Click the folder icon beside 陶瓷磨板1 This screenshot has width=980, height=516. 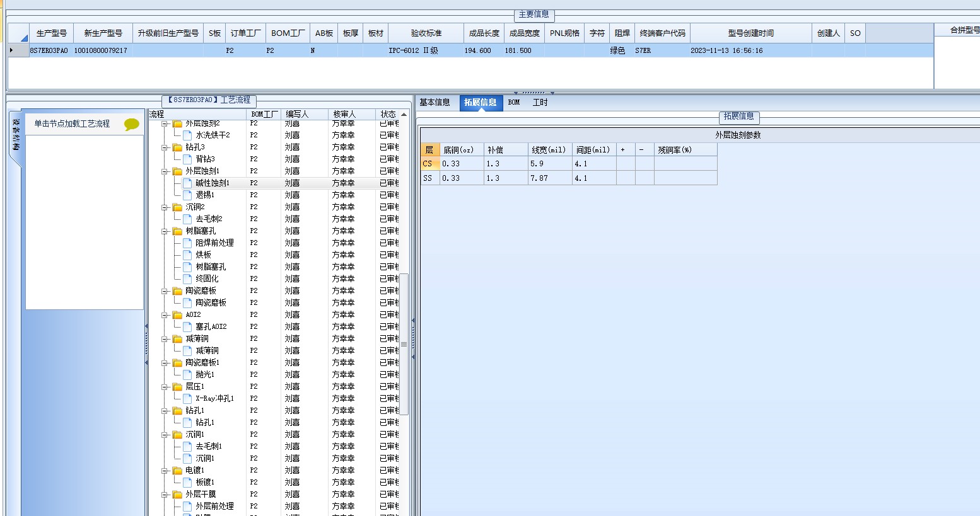click(x=178, y=363)
